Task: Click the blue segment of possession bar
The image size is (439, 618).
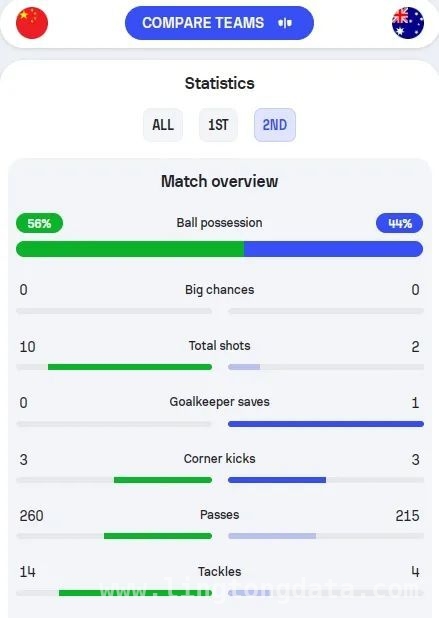Action: click(333, 249)
